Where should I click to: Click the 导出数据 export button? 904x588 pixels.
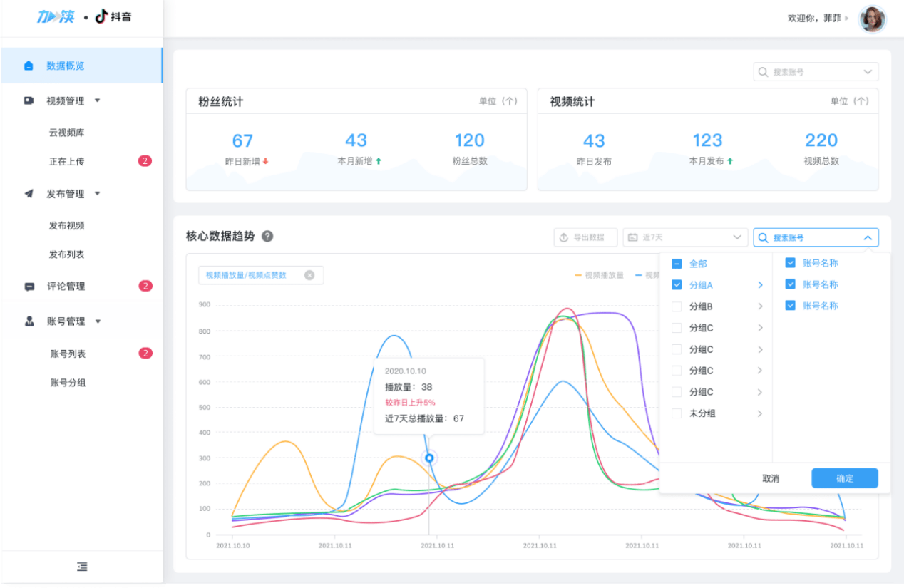[x=585, y=237]
